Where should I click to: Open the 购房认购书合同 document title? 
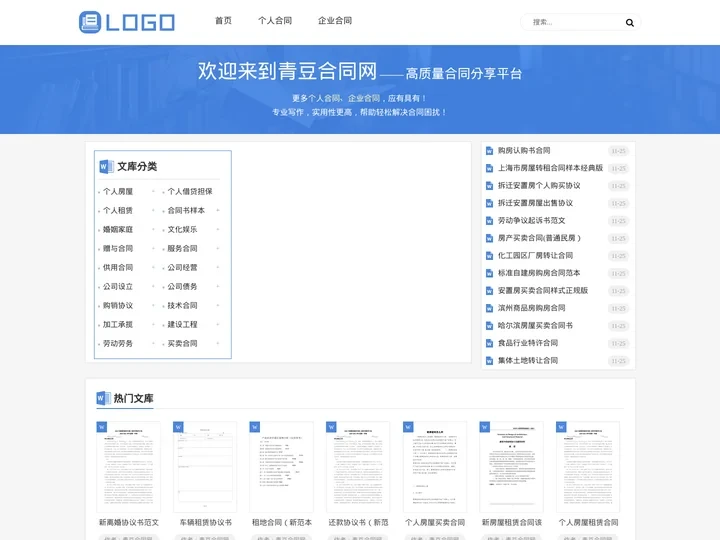click(524, 151)
